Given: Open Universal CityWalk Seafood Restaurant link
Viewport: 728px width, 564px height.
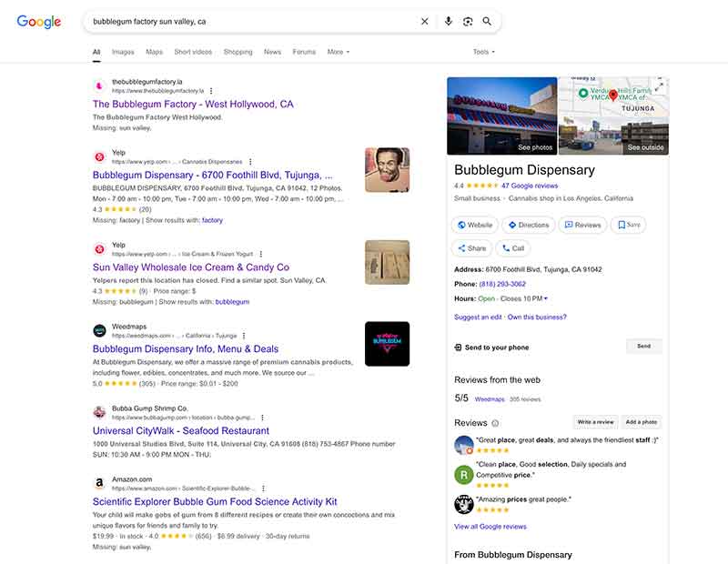Looking at the screenshot, I should tap(180, 431).
